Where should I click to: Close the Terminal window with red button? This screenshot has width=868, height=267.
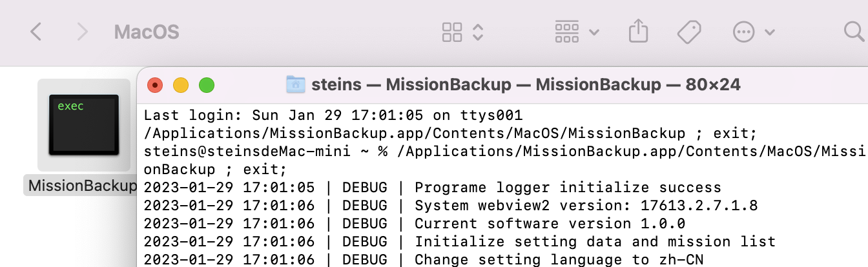[x=156, y=84]
